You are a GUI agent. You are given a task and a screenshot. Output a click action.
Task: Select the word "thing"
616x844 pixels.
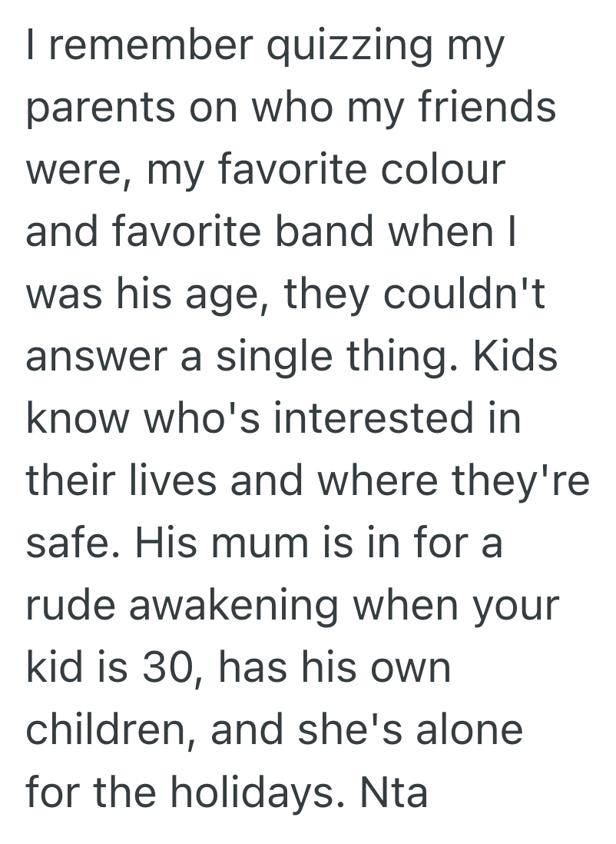coord(402,356)
